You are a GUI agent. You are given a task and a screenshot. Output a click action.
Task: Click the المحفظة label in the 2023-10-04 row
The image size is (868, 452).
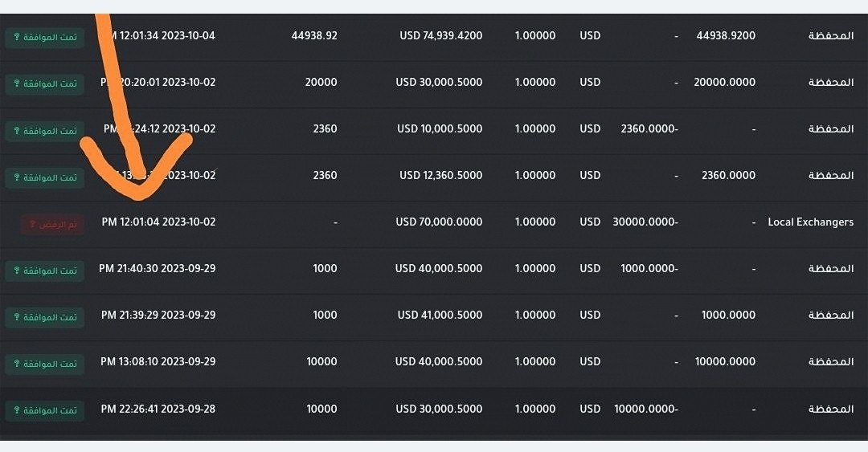click(x=830, y=35)
